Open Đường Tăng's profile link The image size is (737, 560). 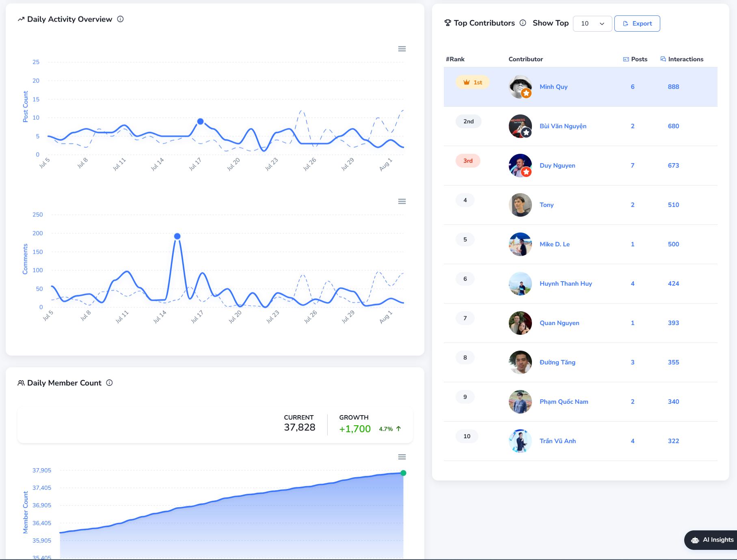557,362
